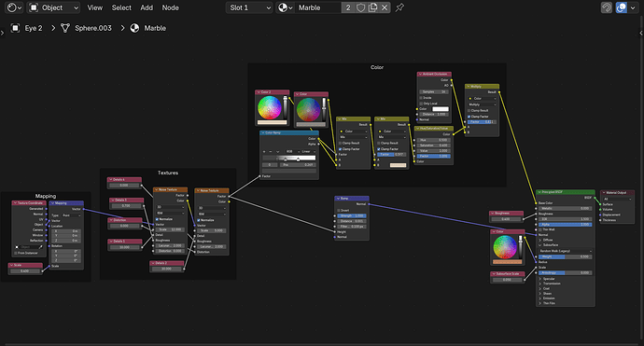The height and width of the screenshot is (346, 644).
Task: Open Material Output target All dropdown
Action: coord(617,199)
